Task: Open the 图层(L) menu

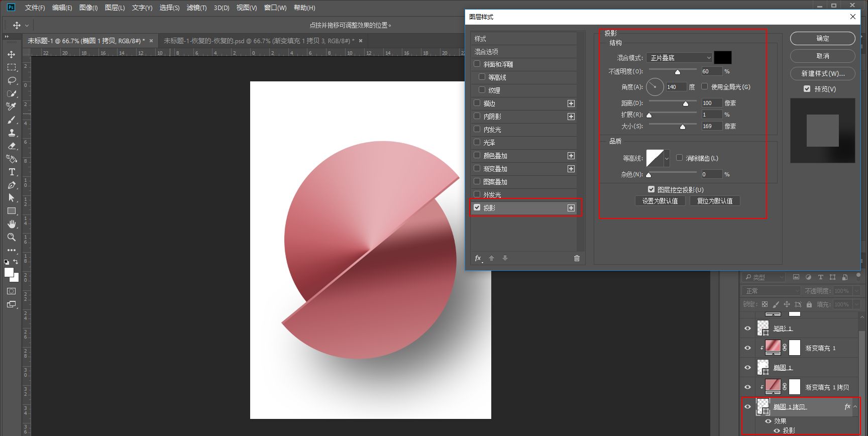Action: coord(115,8)
